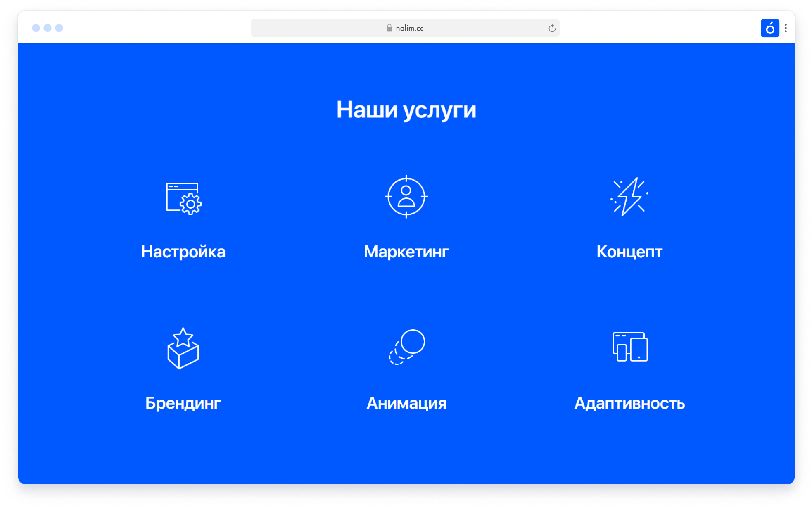Image resolution: width=812 pixels, height=509 pixels.
Task: Click the middle window control dot
Action: tap(47, 28)
